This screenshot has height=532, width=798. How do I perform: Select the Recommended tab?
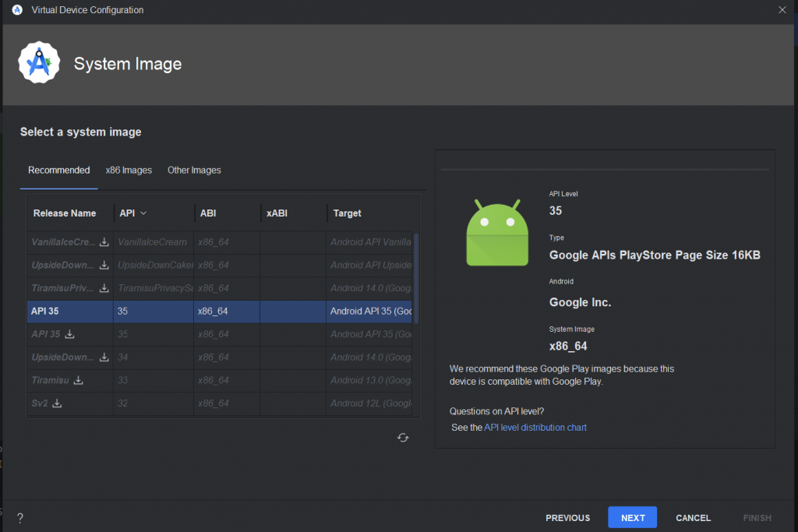click(x=59, y=170)
